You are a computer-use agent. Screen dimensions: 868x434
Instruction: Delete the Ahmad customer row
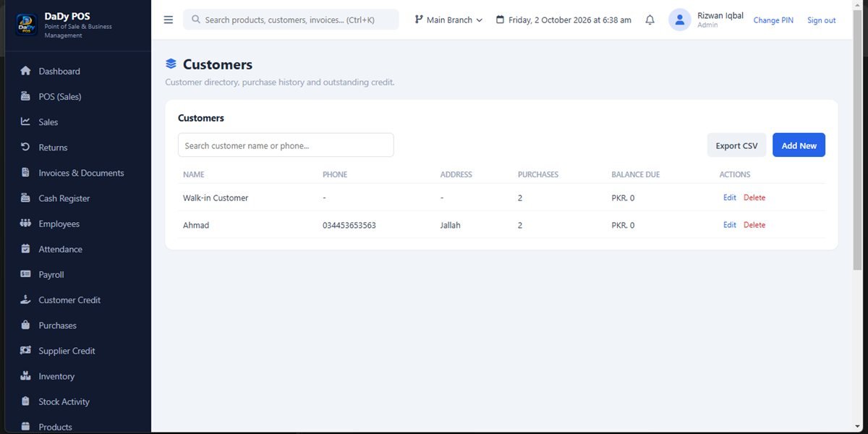point(754,225)
